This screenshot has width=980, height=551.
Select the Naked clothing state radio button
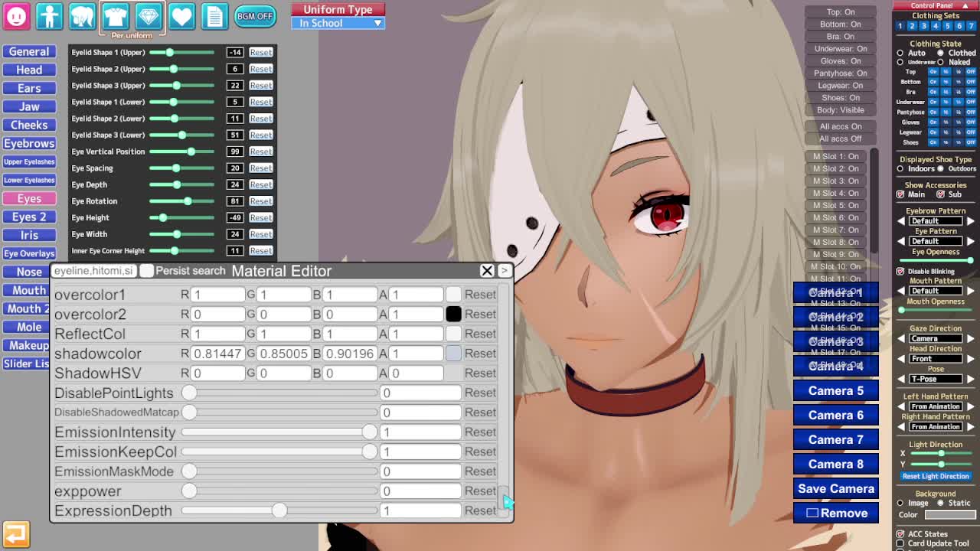pyautogui.click(x=941, y=62)
